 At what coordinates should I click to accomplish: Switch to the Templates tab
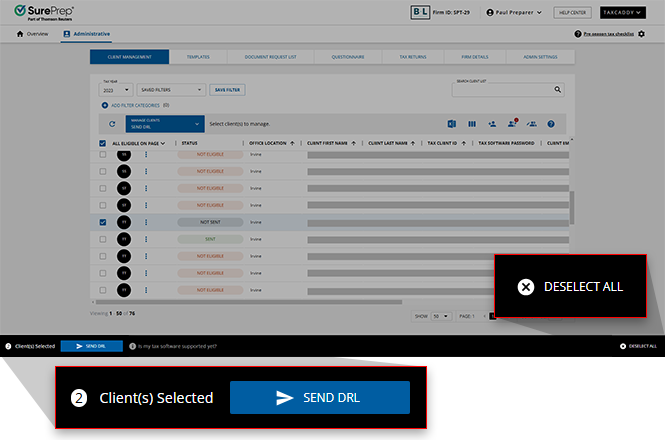pyautogui.click(x=198, y=58)
